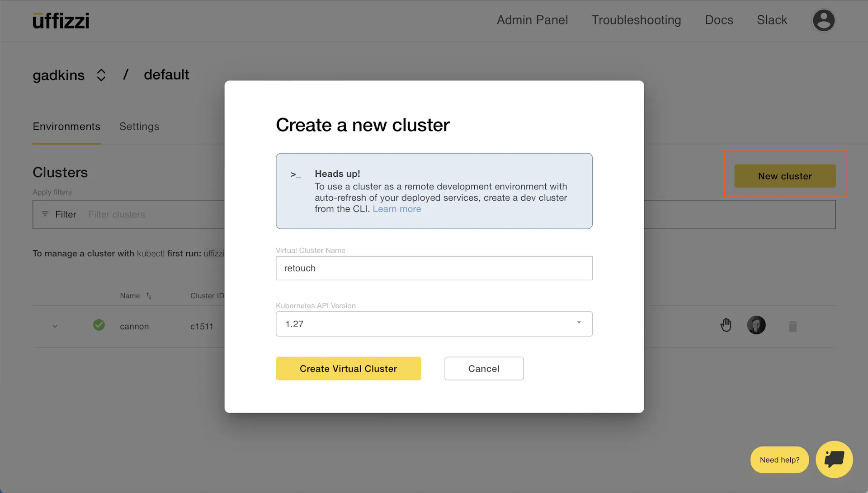Expand the cannon cluster row chevron
868x493 pixels.
coord(54,326)
